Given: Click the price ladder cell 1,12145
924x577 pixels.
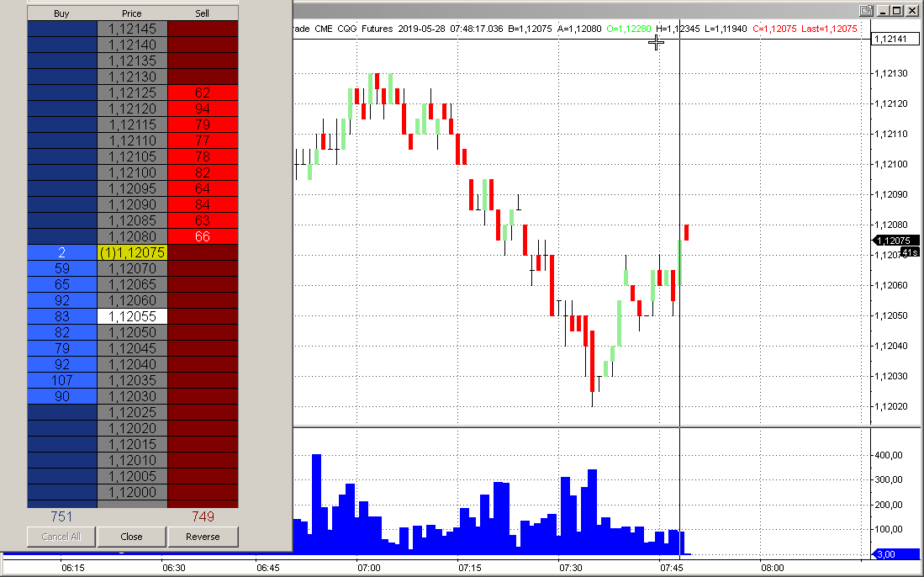Looking at the screenshot, I should [x=132, y=29].
